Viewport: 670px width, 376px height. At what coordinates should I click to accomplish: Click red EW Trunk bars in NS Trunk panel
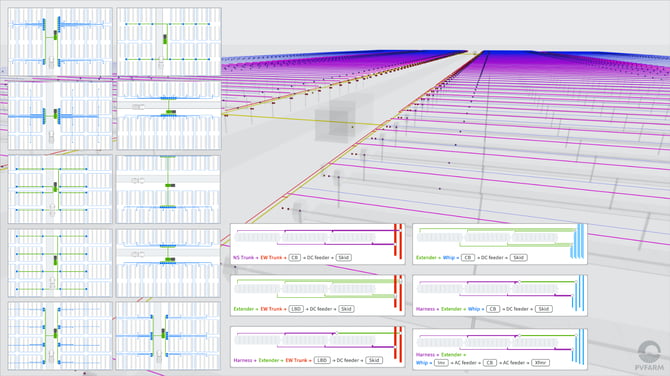click(398, 241)
